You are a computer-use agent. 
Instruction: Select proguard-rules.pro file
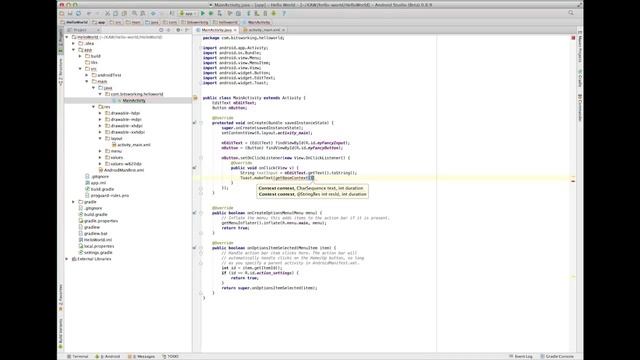[109, 196]
